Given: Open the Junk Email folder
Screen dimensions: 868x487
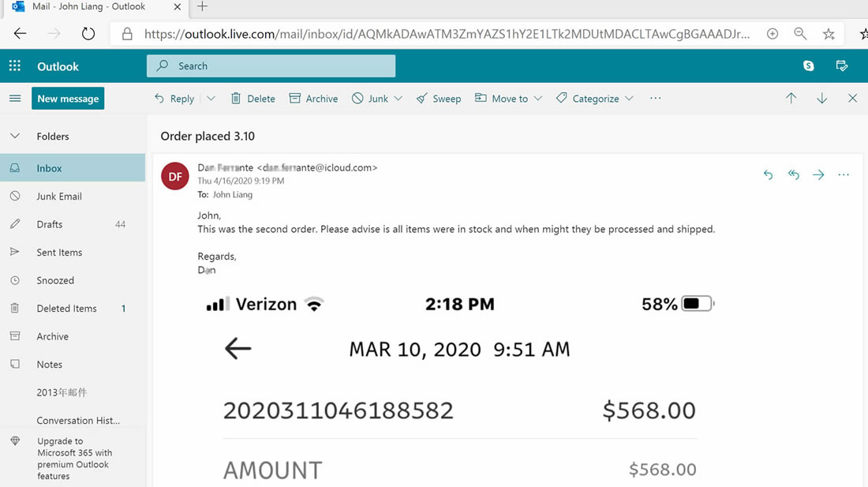Looking at the screenshot, I should [58, 197].
